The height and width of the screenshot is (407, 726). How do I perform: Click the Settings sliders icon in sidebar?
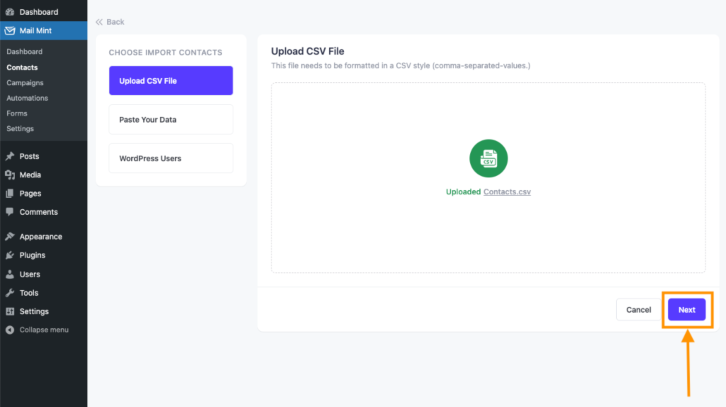(x=10, y=311)
